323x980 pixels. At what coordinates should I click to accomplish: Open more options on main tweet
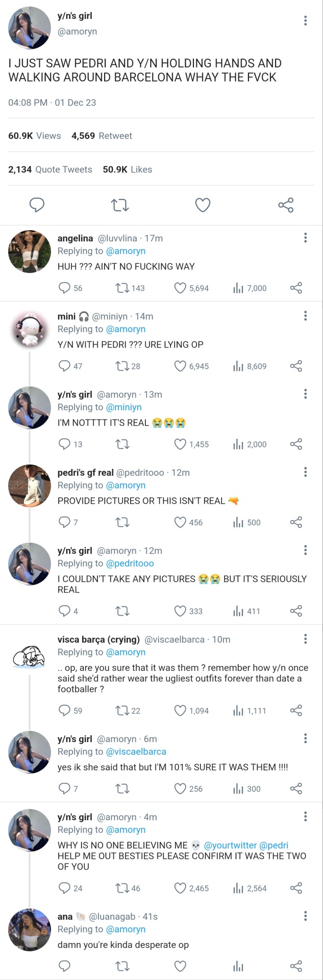coord(305,20)
